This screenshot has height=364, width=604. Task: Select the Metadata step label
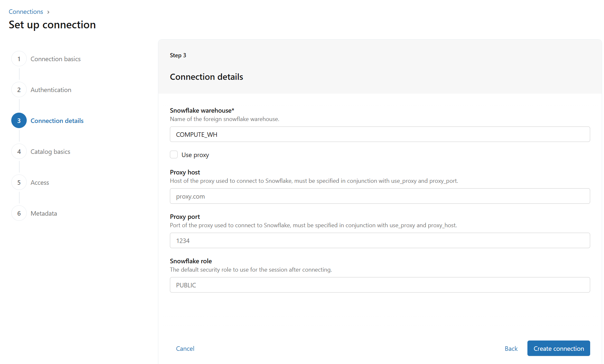[x=44, y=213]
